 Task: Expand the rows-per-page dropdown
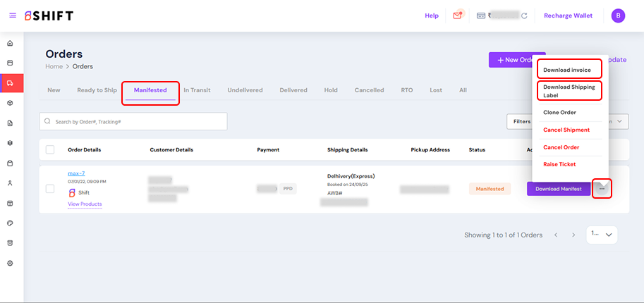602,235
